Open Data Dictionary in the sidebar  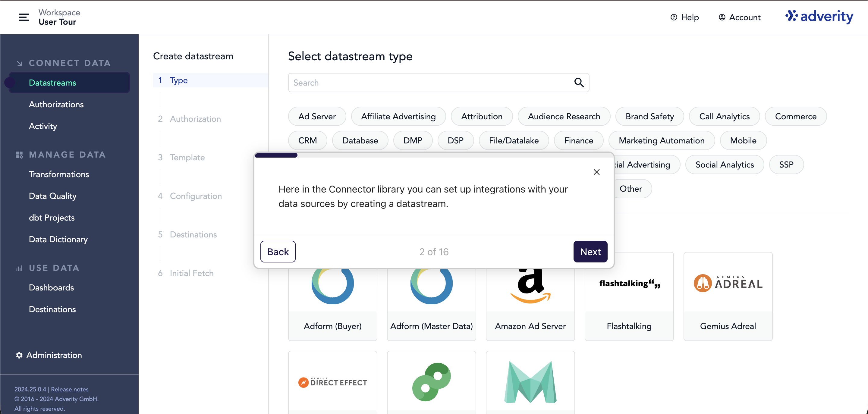(58, 239)
